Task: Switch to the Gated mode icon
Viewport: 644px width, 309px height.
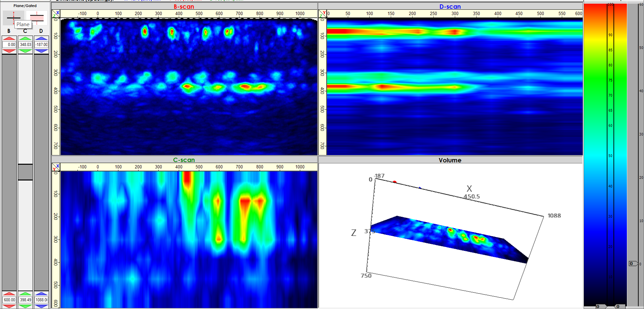Action: [37, 17]
